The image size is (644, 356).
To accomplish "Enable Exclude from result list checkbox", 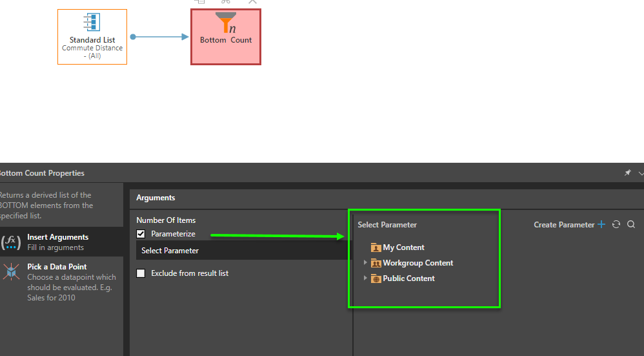I will (x=141, y=273).
